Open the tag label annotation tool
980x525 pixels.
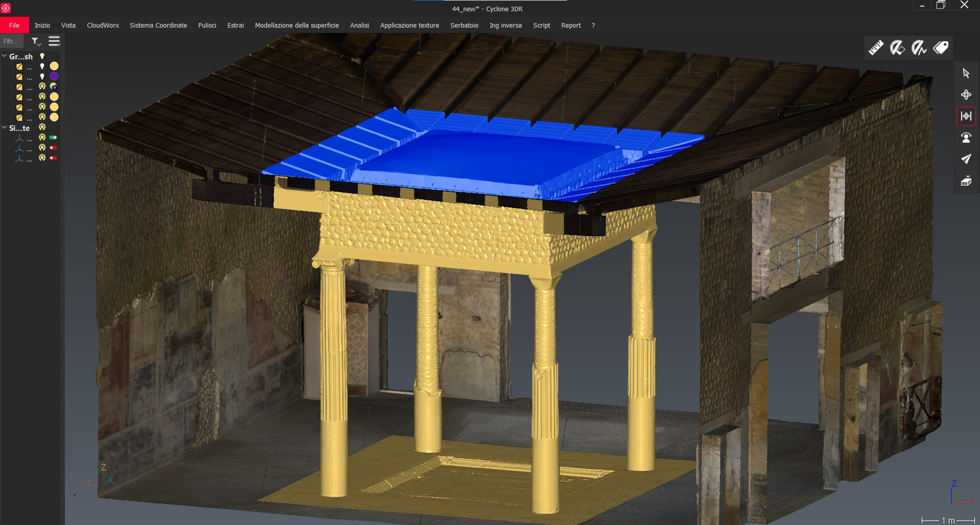pos(940,48)
